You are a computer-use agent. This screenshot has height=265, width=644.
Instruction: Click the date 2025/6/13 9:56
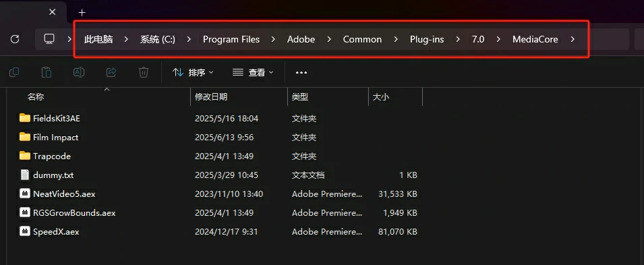[224, 138]
